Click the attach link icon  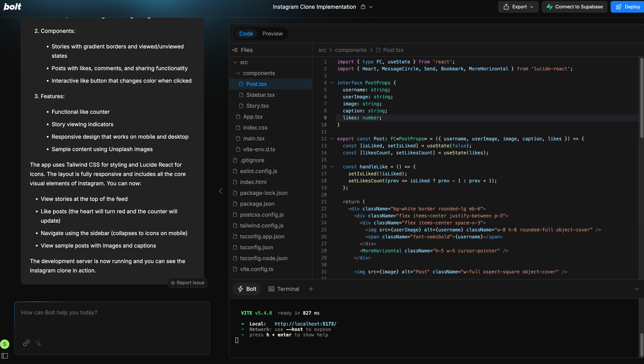click(26, 343)
